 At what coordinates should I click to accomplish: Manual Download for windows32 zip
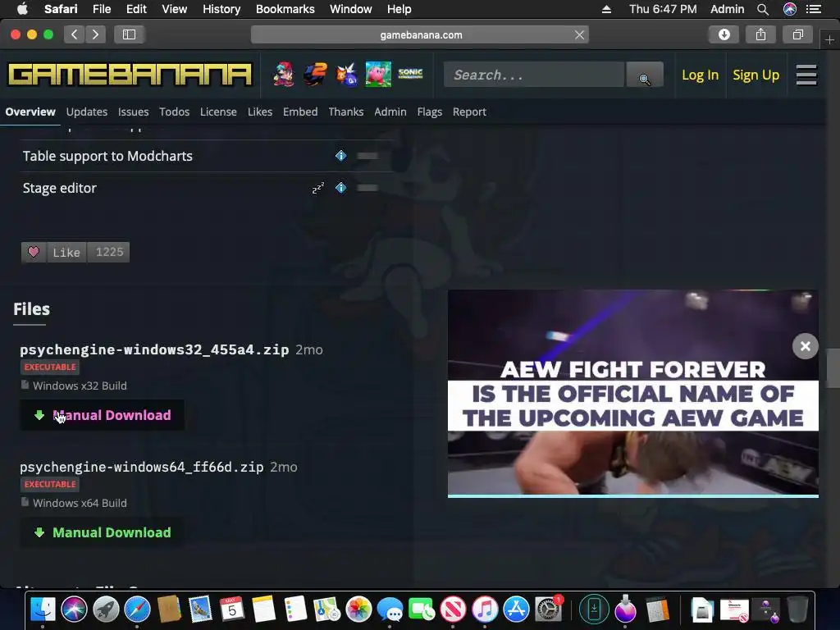coord(103,415)
